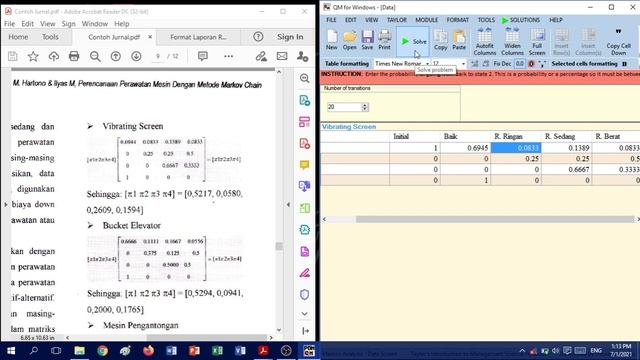Open the TOOLS menu in QM
640x360 pixels.
pyautogui.click(x=486, y=20)
